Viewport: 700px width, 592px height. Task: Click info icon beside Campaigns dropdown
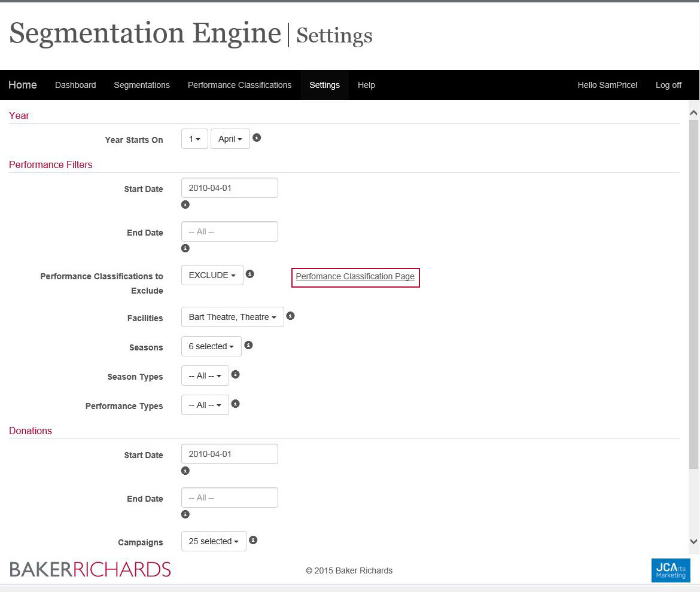pos(253,540)
